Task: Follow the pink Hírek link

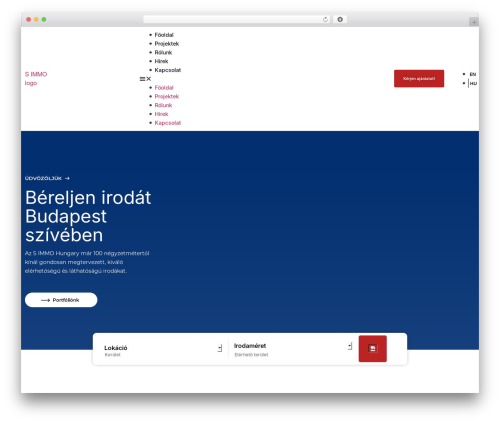Action: (x=161, y=114)
